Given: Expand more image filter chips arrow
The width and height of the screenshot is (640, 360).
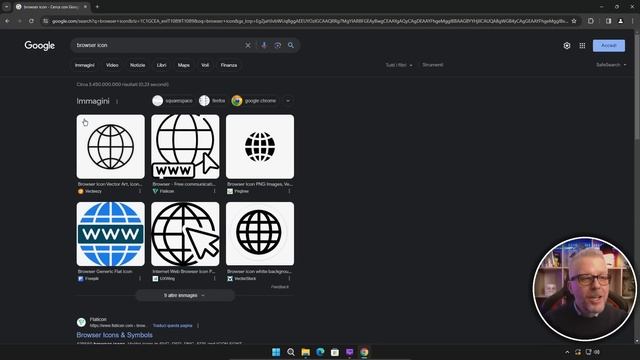Looking at the screenshot, I should [x=288, y=101].
